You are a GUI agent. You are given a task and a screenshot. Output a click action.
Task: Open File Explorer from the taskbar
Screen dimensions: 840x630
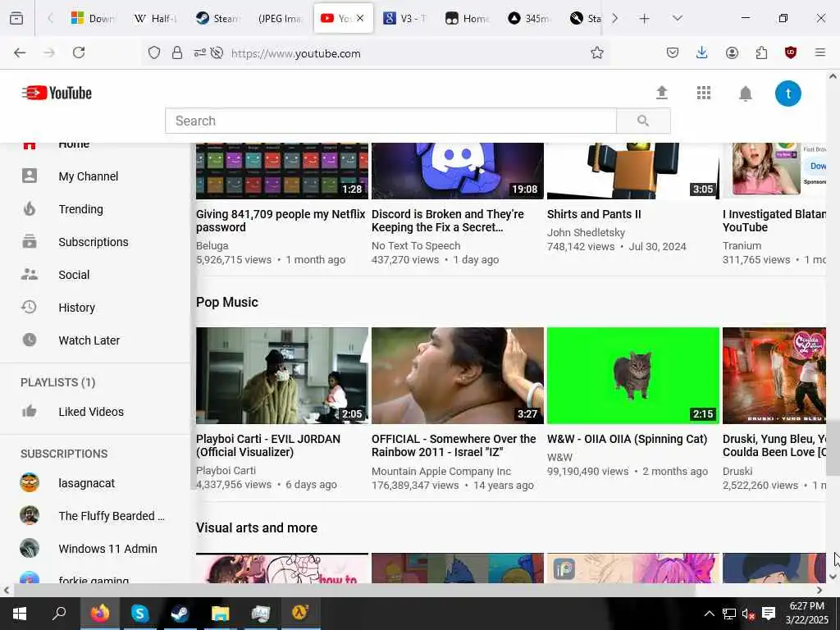coord(220,614)
